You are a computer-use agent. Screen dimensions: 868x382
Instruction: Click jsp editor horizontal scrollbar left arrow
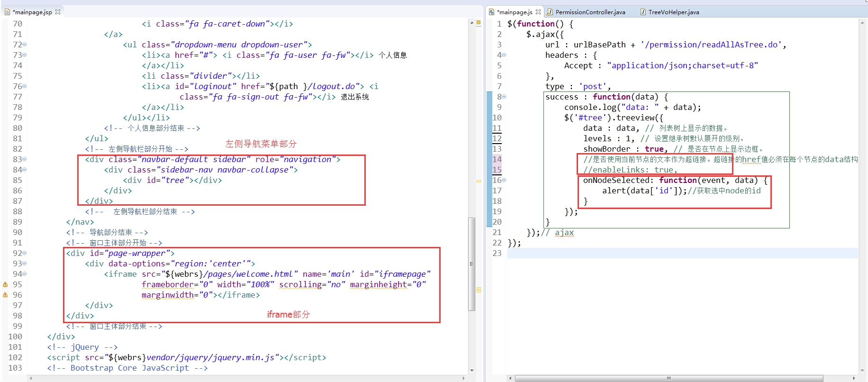click(30, 378)
